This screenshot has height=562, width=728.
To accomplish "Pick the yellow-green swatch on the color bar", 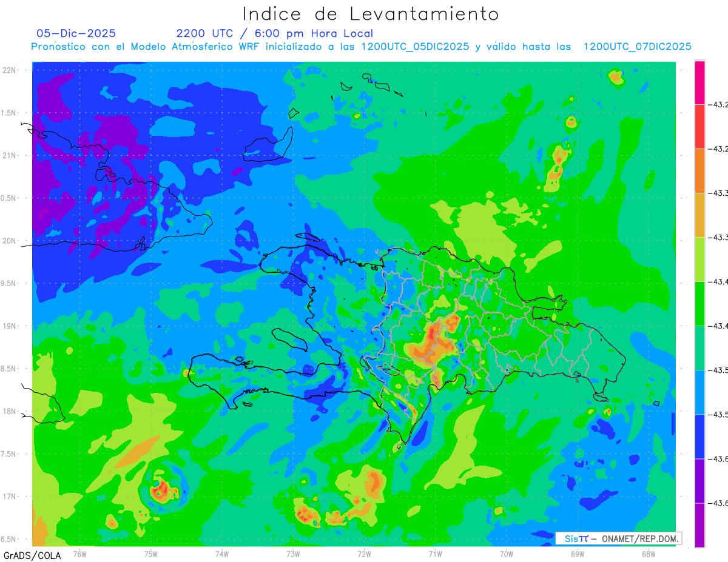I will [x=699, y=259].
